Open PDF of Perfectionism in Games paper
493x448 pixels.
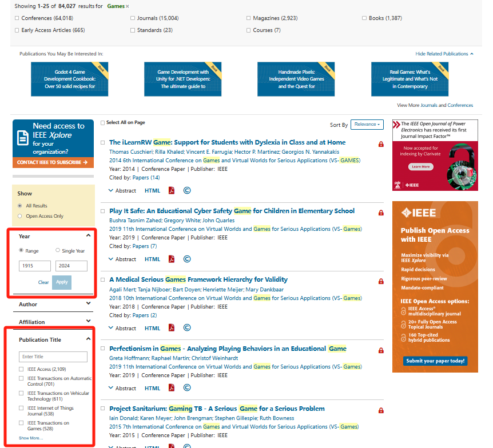point(172,387)
